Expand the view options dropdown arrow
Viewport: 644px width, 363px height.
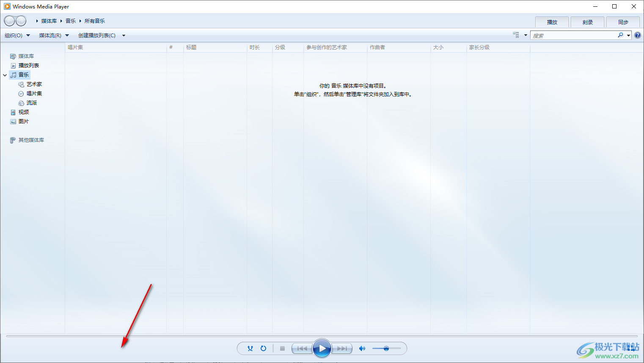coord(526,35)
